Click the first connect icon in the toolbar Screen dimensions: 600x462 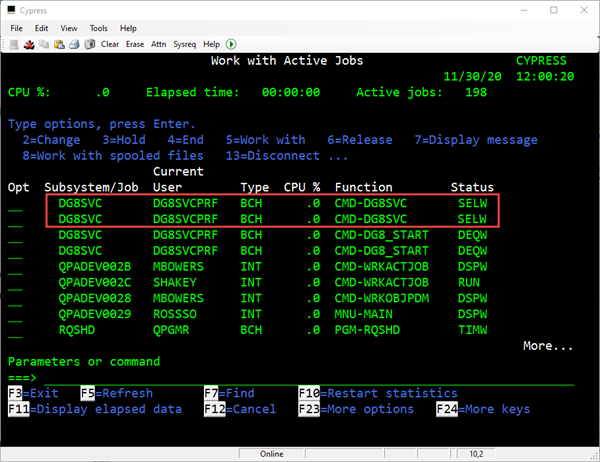coord(14,44)
